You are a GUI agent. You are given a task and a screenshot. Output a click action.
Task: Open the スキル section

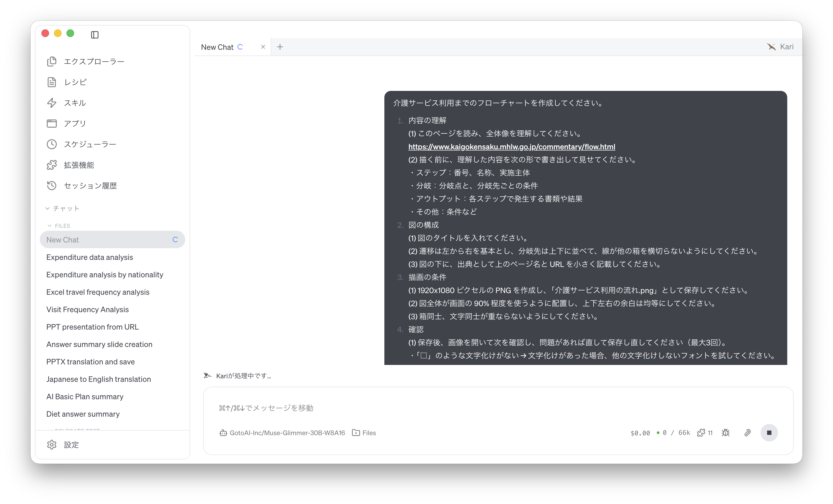click(66, 103)
